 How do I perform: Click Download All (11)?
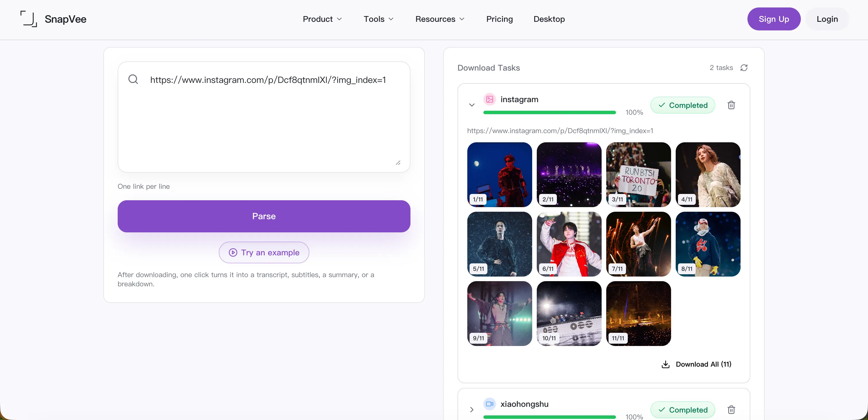[696, 364]
